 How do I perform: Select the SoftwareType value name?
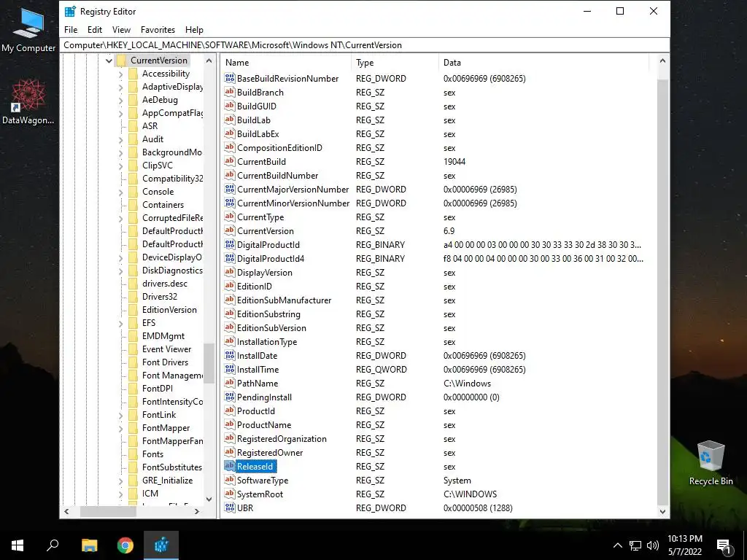263,481
